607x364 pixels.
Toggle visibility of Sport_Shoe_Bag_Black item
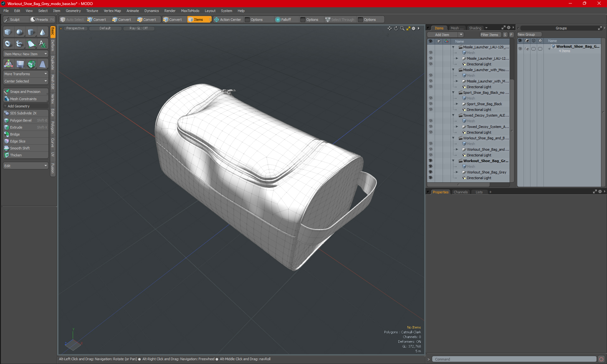tap(430, 104)
